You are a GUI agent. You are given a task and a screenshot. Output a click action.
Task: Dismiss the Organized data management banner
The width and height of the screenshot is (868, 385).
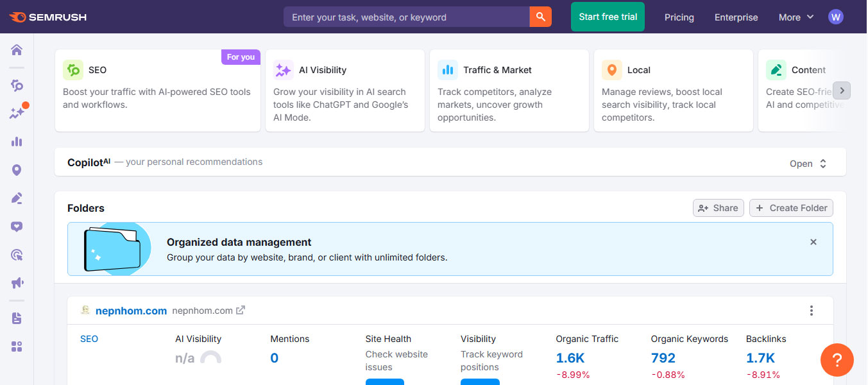click(813, 242)
